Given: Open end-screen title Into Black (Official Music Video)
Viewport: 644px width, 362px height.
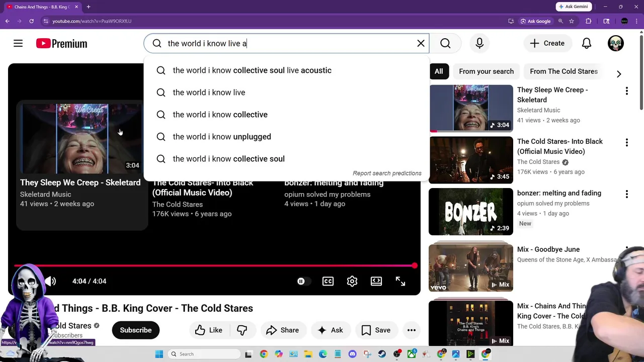Looking at the screenshot, I should point(203,188).
